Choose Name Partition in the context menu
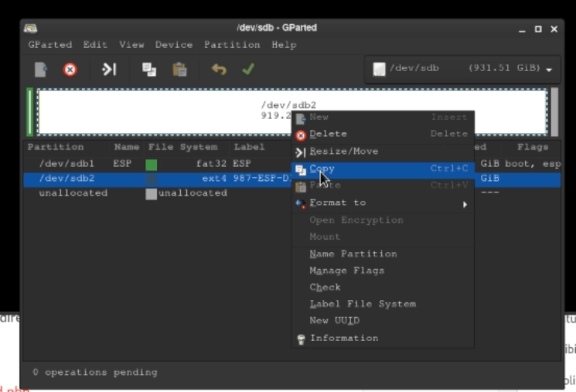This screenshot has height=392, width=576. point(383,254)
